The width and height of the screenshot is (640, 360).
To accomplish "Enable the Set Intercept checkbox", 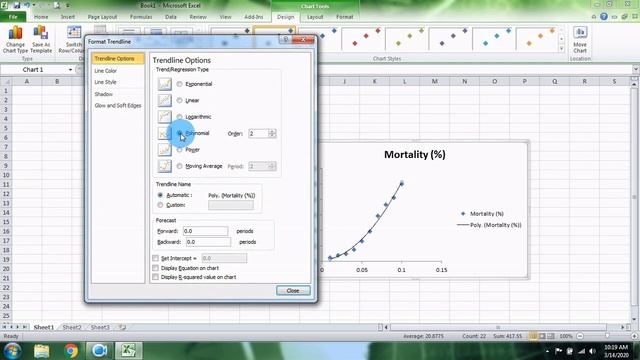I will [x=156, y=258].
